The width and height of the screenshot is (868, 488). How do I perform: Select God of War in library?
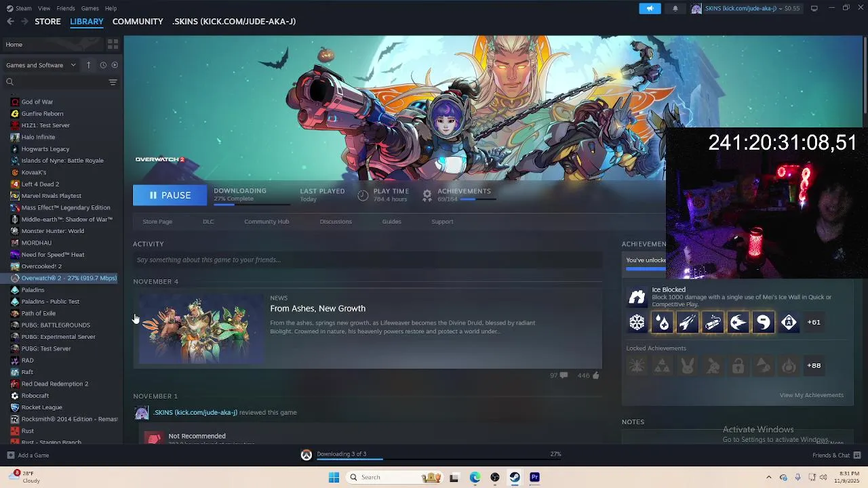click(x=37, y=102)
